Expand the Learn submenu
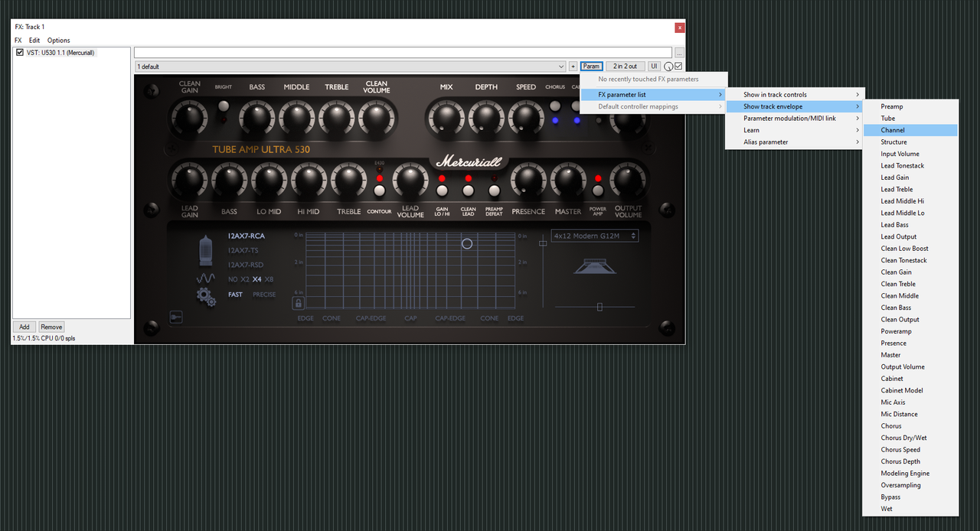 click(794, 130)
